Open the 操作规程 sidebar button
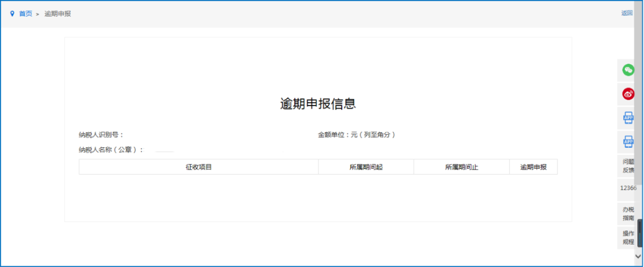This screenshot has height=267, width=644. (628, 237)
